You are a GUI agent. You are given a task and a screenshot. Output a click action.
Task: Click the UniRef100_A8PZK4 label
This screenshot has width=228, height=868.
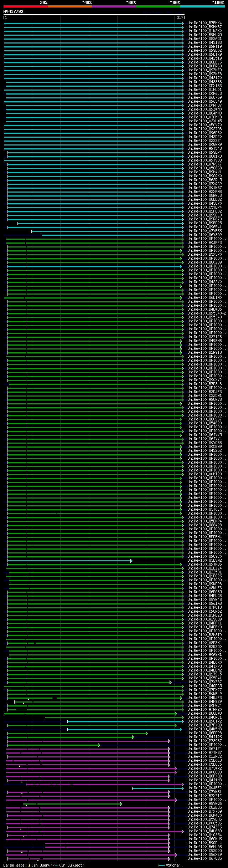point(204,643)
